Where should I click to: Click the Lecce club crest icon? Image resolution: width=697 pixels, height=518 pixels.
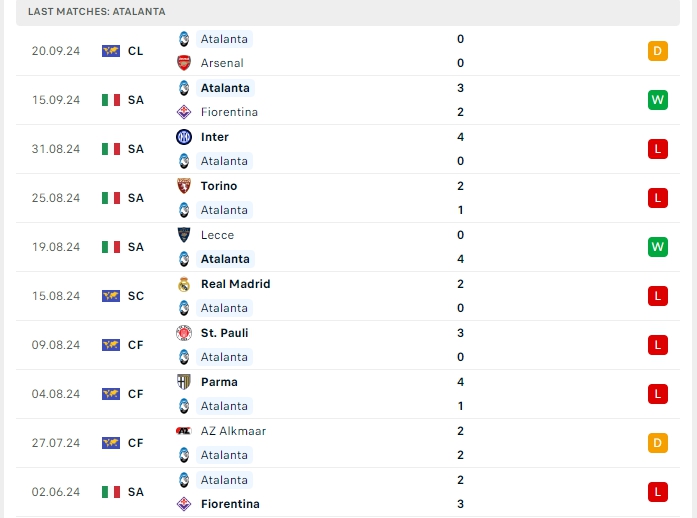click(184, 235)
